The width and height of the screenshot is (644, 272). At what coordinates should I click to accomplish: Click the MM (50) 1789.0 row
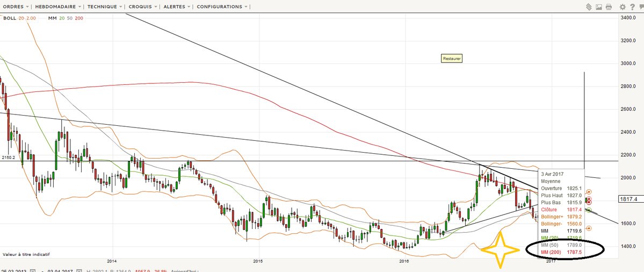[561, 245]
